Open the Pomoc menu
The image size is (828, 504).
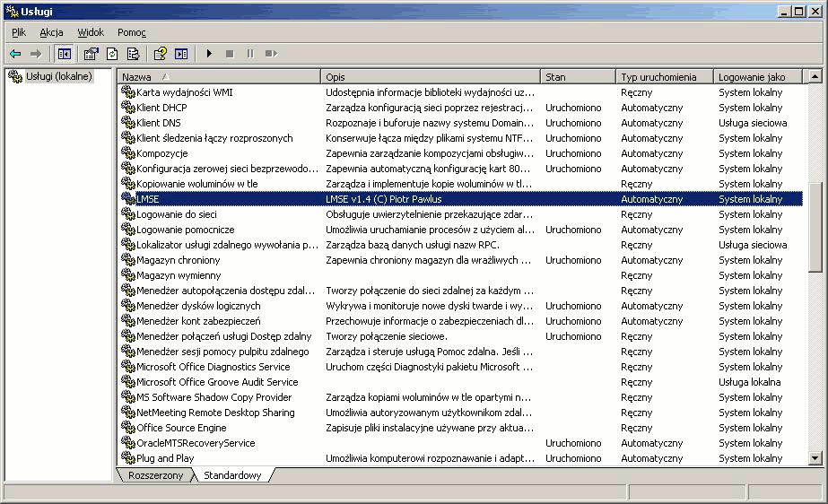point(132,32)
